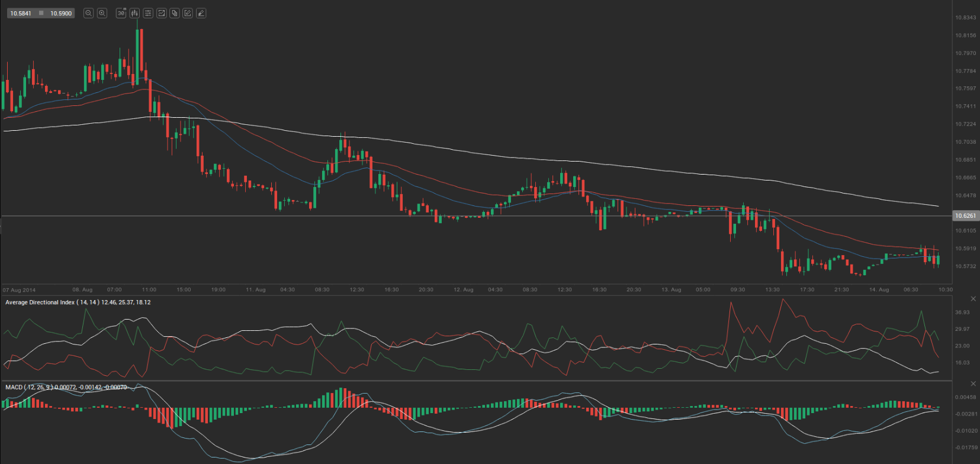This screenshot has height=464, width=980.
Task: Click the chart expand/fullscreen icon
Action: (161, 13)
